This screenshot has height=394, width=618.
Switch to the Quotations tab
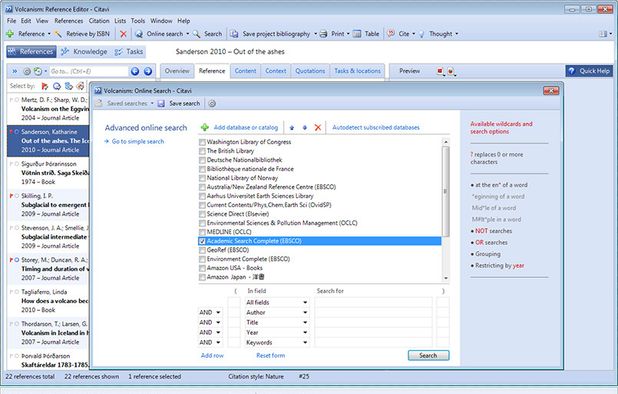tap(310, 71)
